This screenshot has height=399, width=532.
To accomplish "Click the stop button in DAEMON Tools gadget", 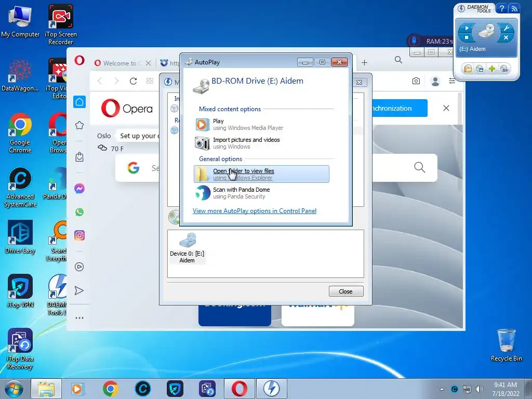I will click(x=466, y=37).
